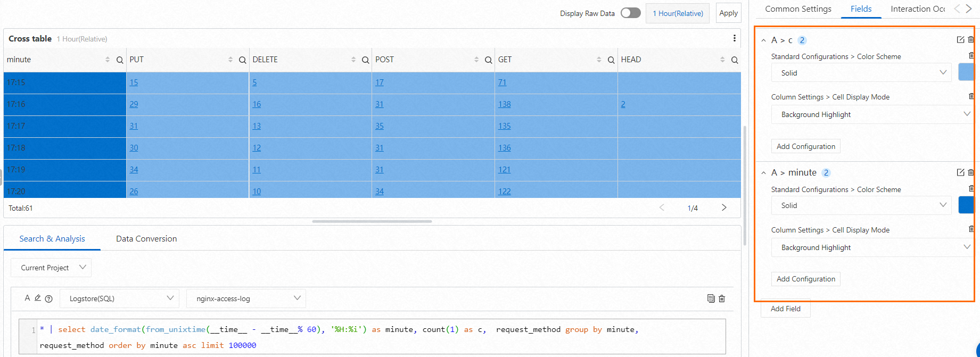Open Color Scheme dropdown under A > c

tap(861, 72)
